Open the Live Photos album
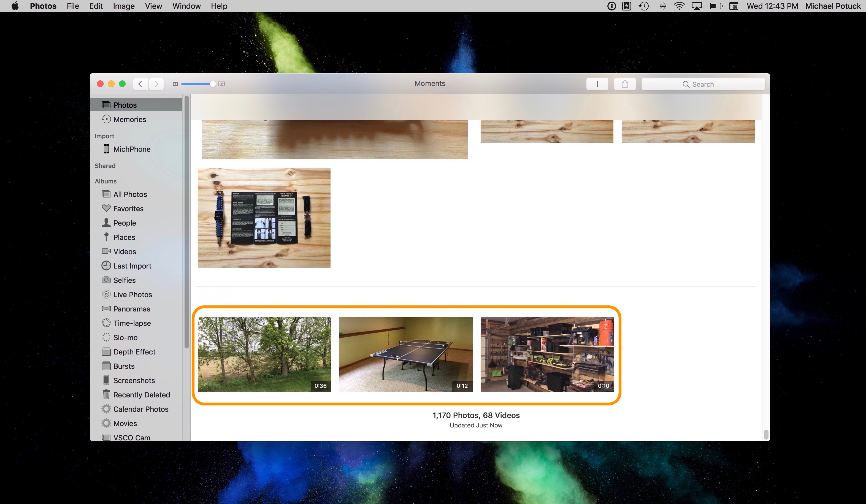This screenshot has height=504, width=866. [132, 294]
